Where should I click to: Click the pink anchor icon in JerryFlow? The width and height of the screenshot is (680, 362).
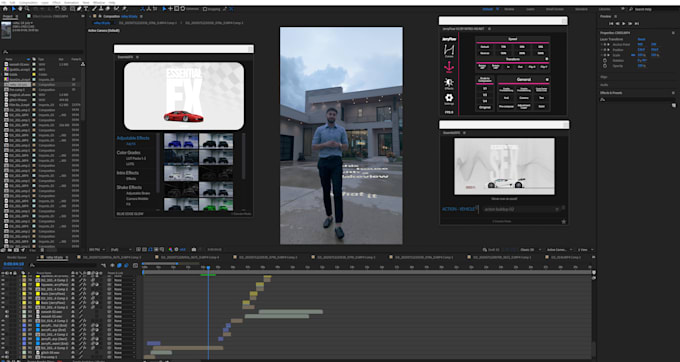click(x=449, y=68)
